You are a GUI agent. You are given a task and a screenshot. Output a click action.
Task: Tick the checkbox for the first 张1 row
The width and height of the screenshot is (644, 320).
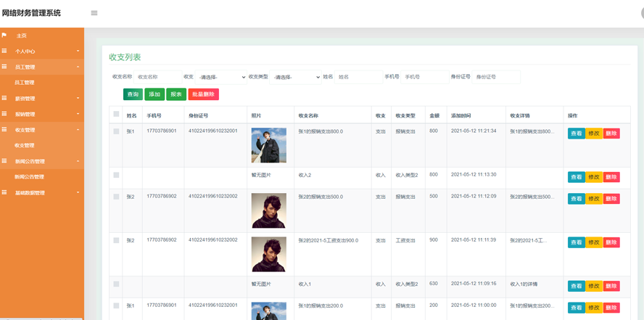116,131
